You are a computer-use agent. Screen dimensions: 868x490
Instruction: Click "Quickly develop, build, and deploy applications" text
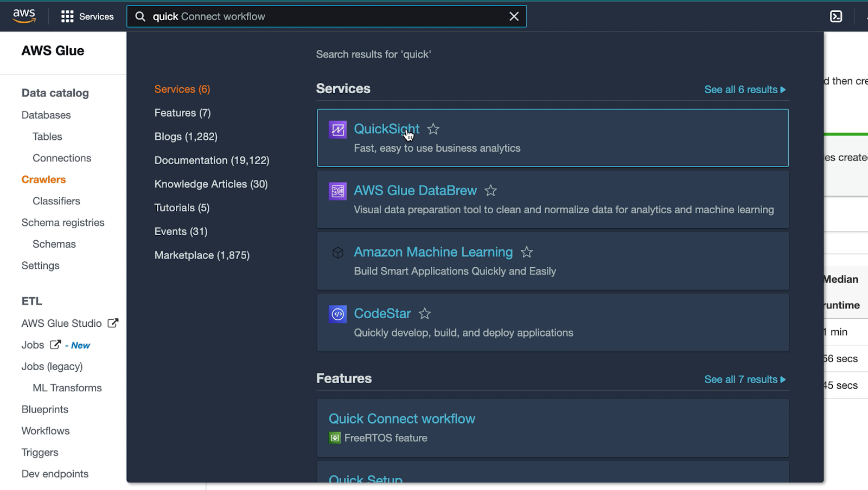pyautogui.click(x=464, y=333)
